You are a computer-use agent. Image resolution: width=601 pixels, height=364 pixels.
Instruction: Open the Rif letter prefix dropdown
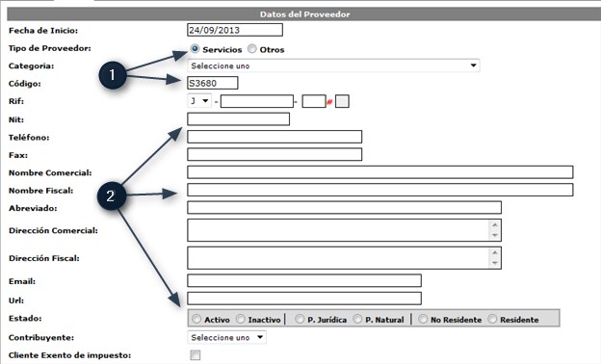[199, 101]
